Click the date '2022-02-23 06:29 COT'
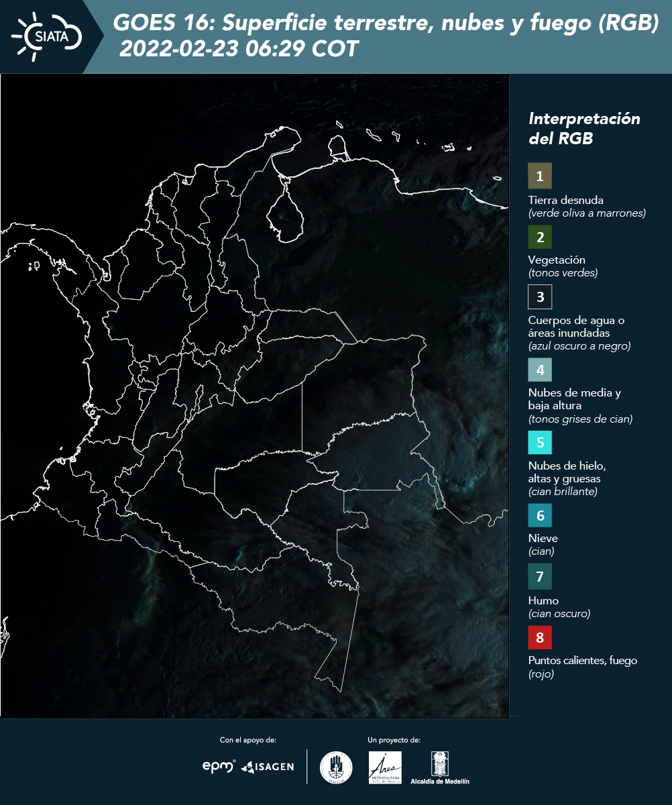The width and height of the screenshot is (672, 805). coord(239,48)
